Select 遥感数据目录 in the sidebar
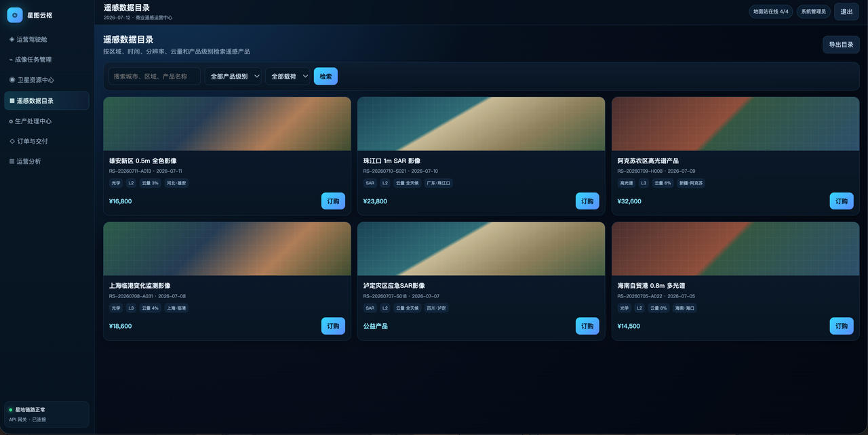 tap(46, 101)
